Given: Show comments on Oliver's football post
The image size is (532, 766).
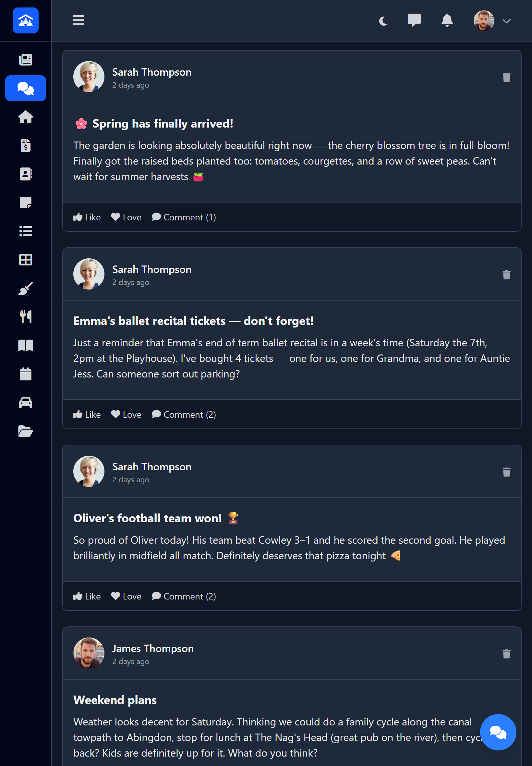Looking at the screenshot, I should click(x=184, y=596).
